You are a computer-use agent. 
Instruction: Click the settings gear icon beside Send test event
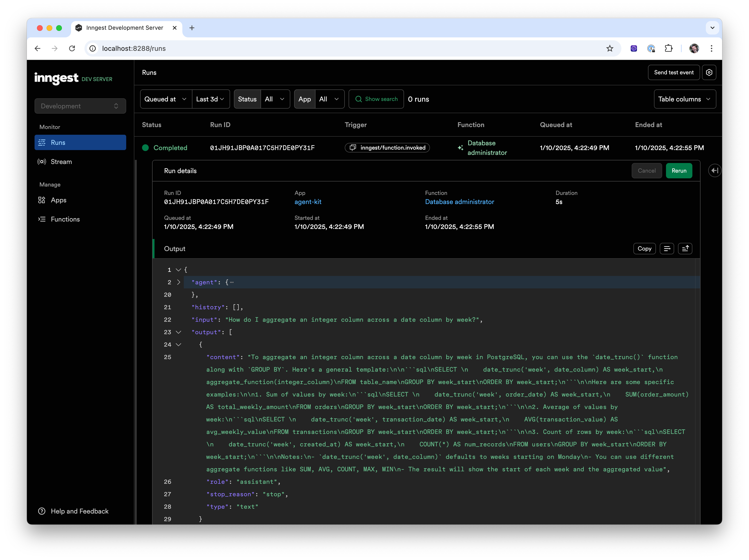point(709,72)
